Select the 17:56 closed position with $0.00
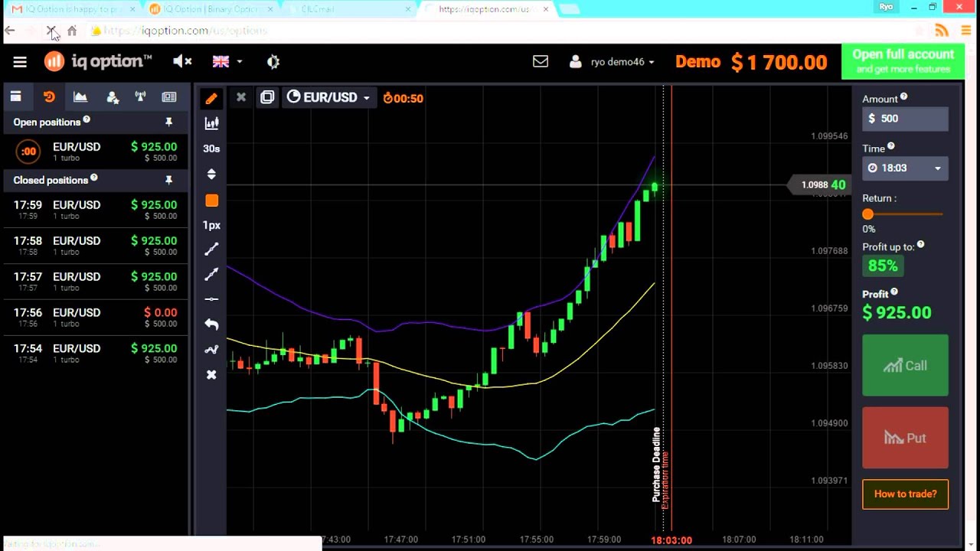Screen dimensions: 980x551 [95, 318]
